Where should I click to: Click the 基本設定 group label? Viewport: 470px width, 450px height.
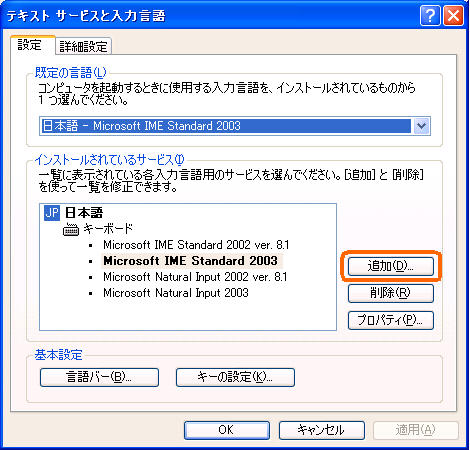(x=58, y=354)
